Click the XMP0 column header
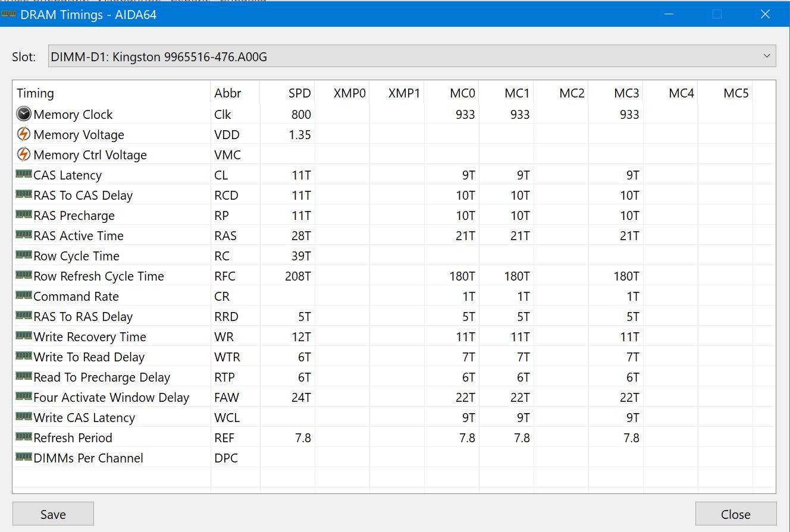The width and height of the screenshot is (790, 532). (350, 93)
